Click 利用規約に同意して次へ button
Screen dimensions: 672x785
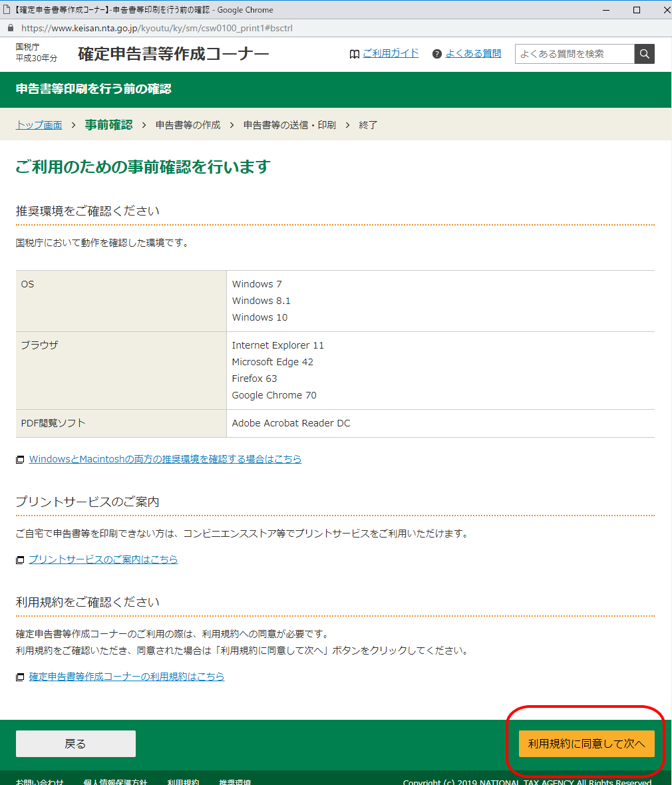click(586, 744)
